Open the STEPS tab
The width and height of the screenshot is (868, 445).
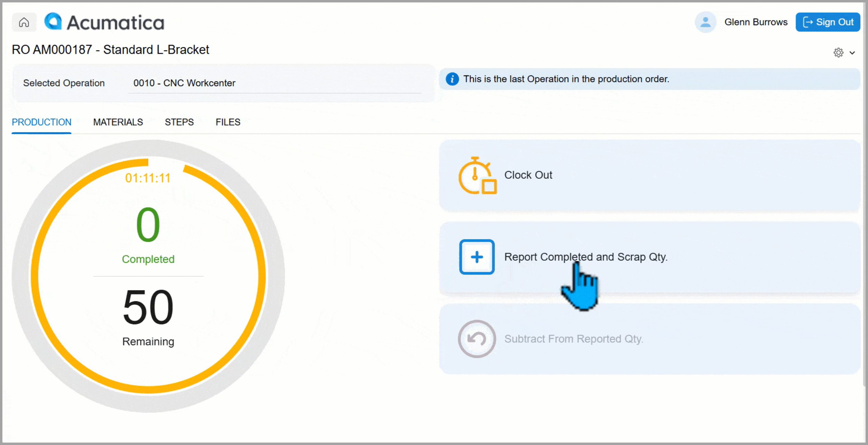click(x=179, y=122)
